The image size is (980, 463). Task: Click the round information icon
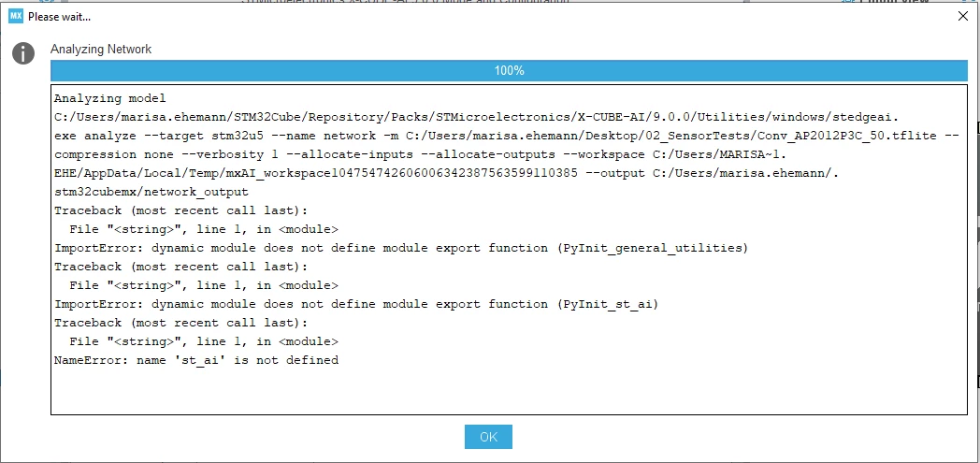[x=23, y=53]
